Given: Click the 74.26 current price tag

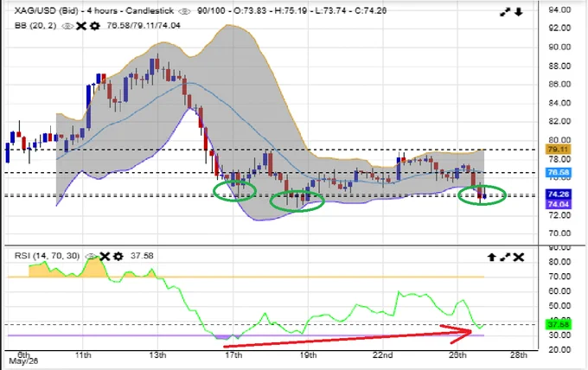Looking at the screenshot, I should 558,194.
